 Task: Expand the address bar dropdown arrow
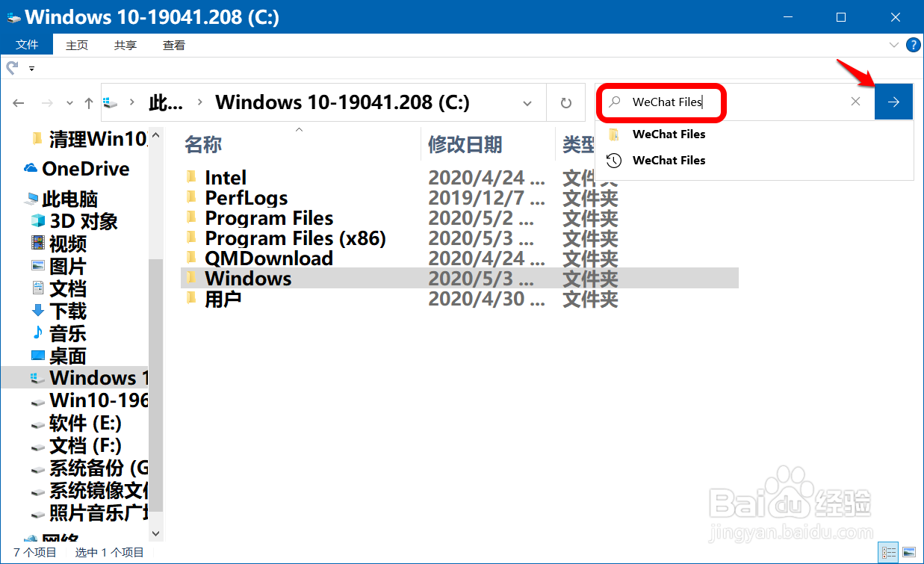pyautogui.click(x=527, y=102)
